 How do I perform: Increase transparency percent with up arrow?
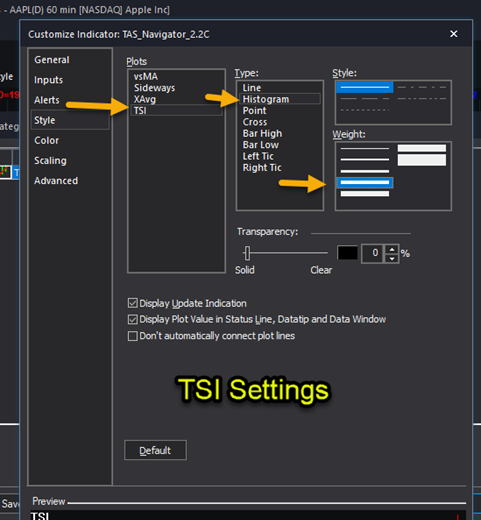[x=392, y=249]
